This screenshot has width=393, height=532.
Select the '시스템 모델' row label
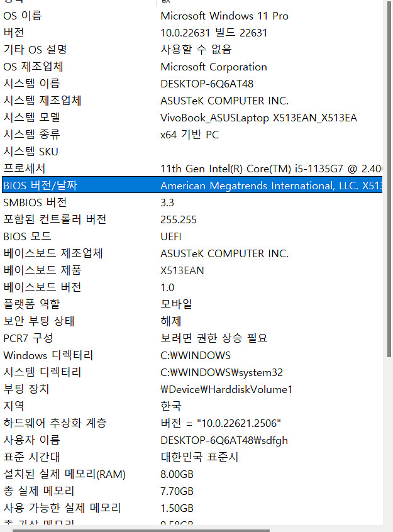point(31,118)
